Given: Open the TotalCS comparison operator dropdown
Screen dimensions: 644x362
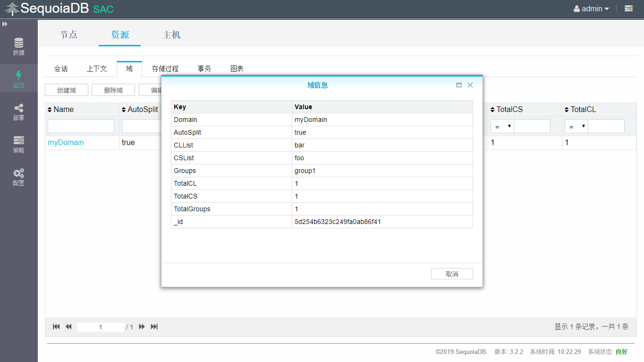Looking at the screenshot, I should coord(502,126).
